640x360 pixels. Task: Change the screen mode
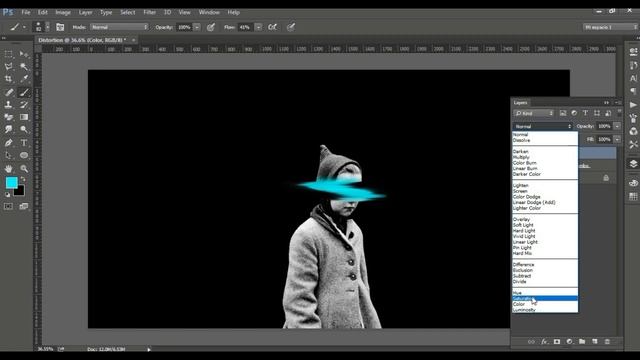24,207
